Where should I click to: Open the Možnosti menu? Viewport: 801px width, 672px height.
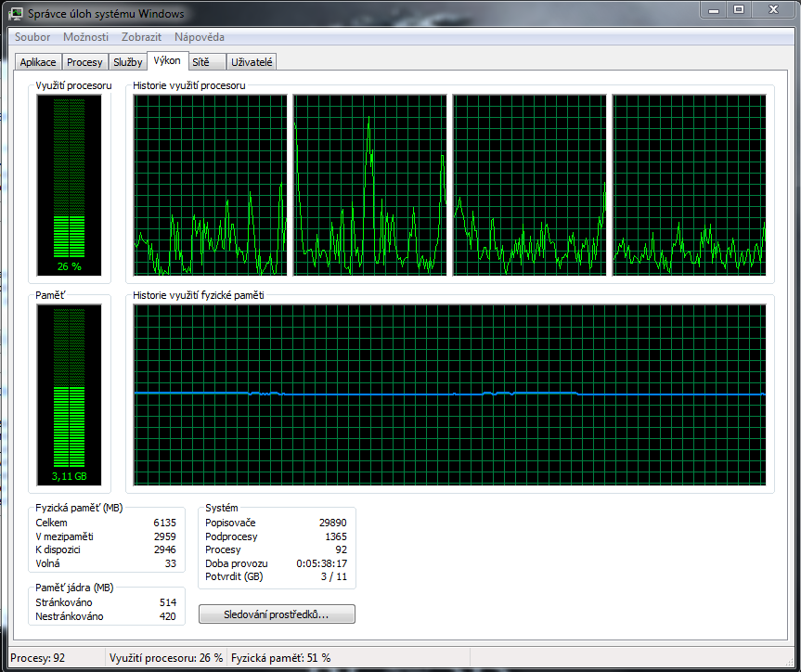click(x=85, y=37)
